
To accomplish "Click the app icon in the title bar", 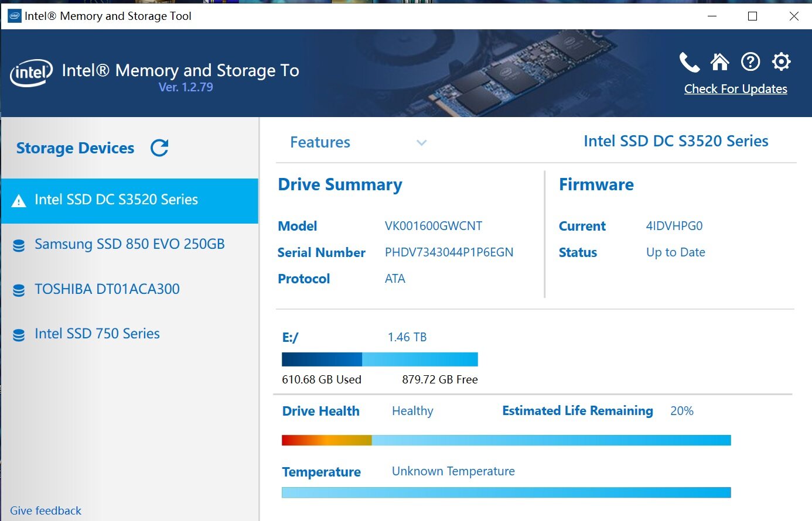I will pyautogui.click(x=14, y=16).
